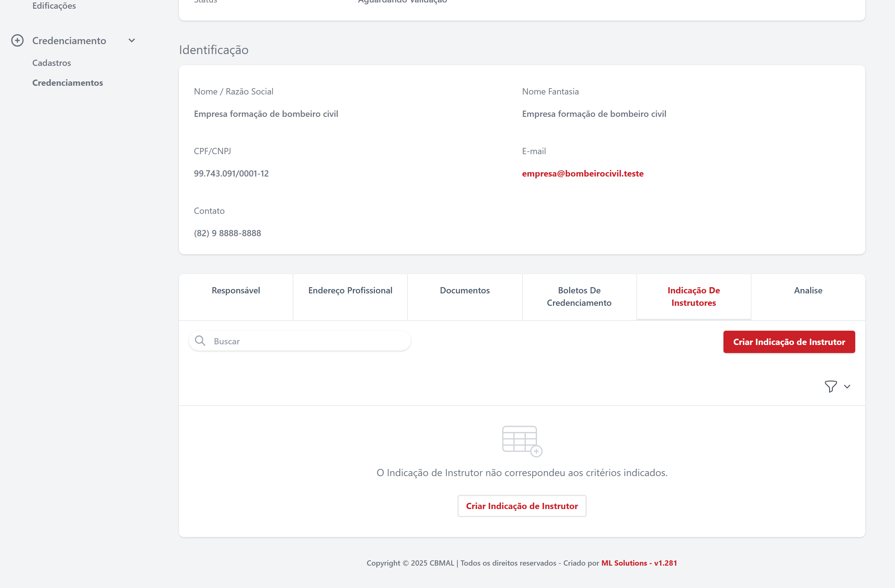
Task: Open Credenciamentos sidebar item
Action: (x=68, y=83)
